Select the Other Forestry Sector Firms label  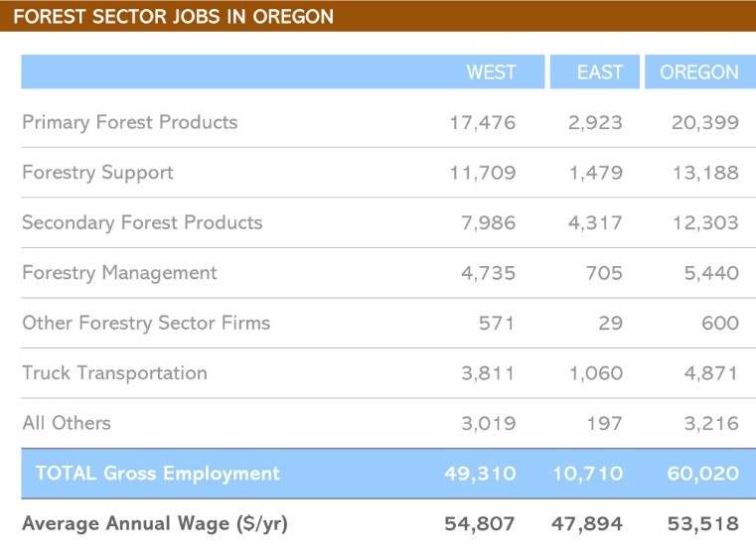pos(146,323)
